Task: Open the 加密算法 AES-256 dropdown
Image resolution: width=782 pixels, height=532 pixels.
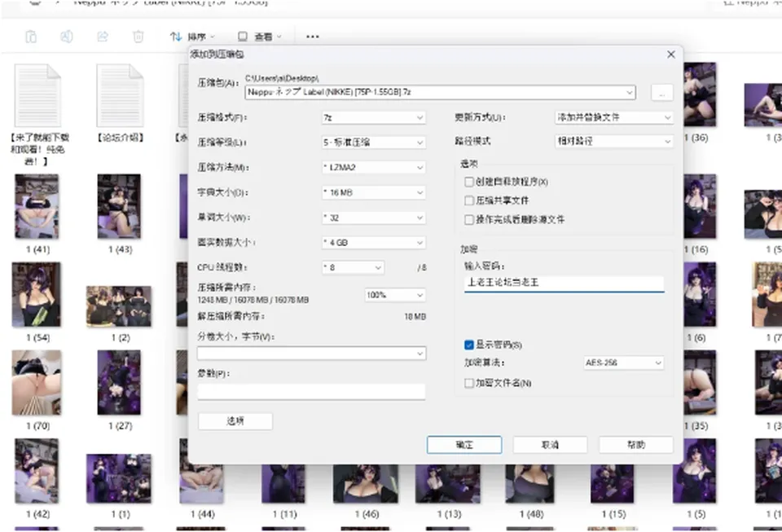Action: 623,363
